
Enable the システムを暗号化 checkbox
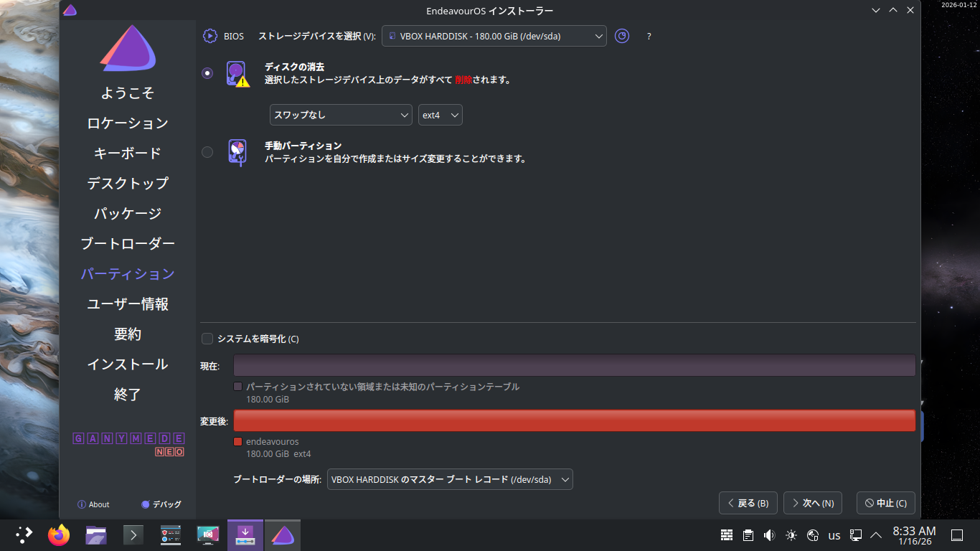tap(207, 339)
